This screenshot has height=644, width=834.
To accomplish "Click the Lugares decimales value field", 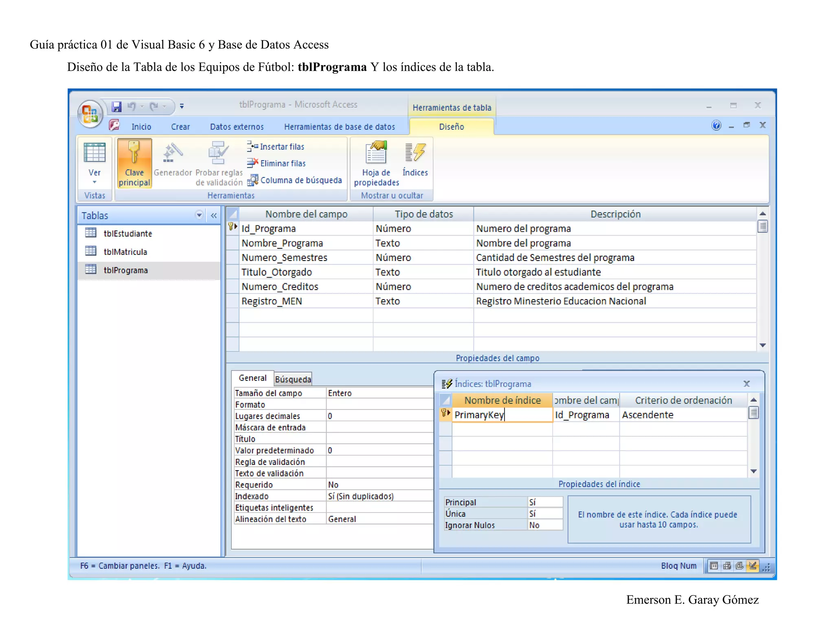I will pos(380,416).
